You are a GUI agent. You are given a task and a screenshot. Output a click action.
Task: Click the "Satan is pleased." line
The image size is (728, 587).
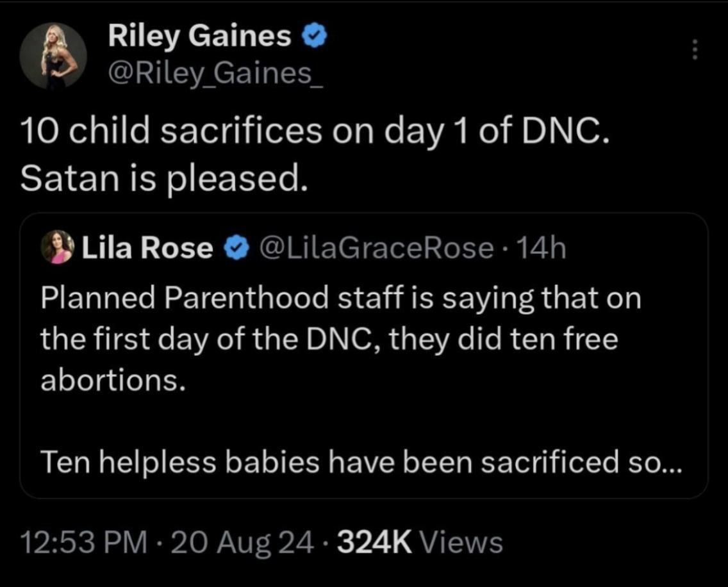[160, 181]
